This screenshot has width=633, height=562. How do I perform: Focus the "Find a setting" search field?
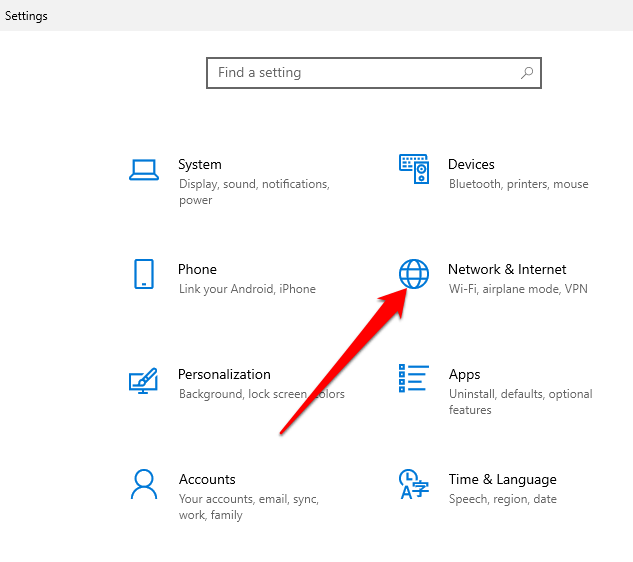tap(365, 73)
